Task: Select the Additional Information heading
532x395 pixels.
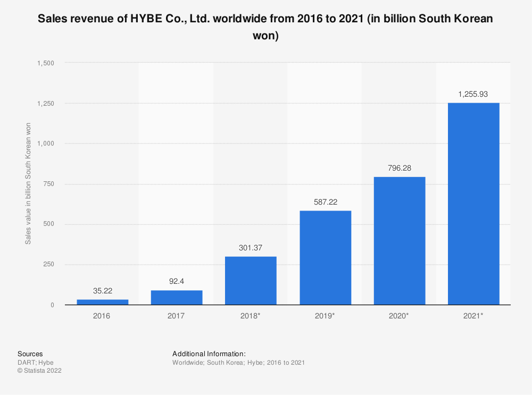Action: pos(209,354)
